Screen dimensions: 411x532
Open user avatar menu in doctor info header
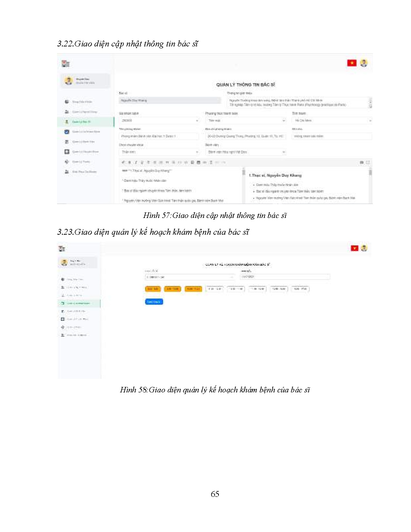coord(364,63)
